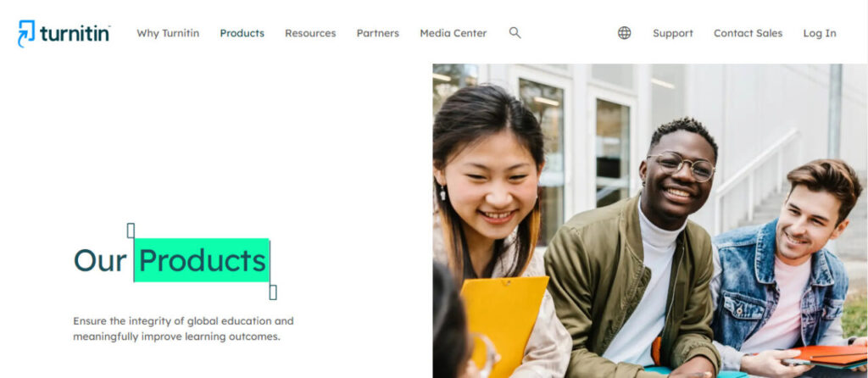Click the bottom selection handle below Products heading
The image size is (868, 378).
pyautogui.click(x=272, y=292)
